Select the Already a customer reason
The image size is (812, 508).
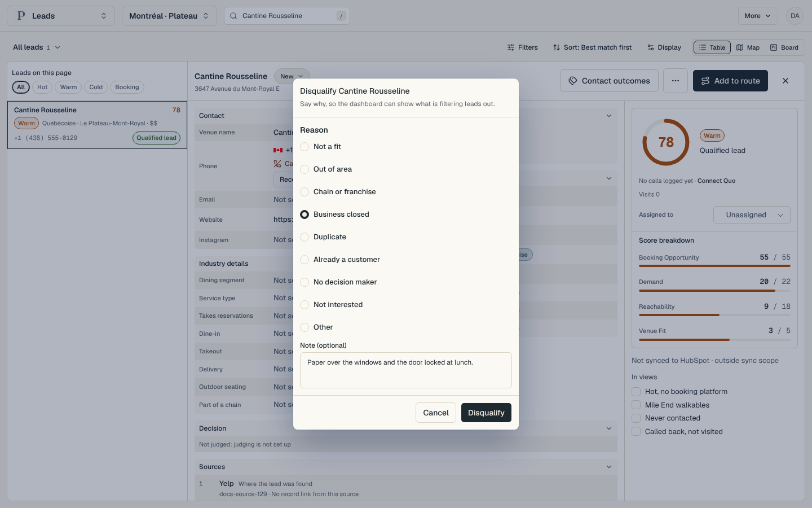304,260
